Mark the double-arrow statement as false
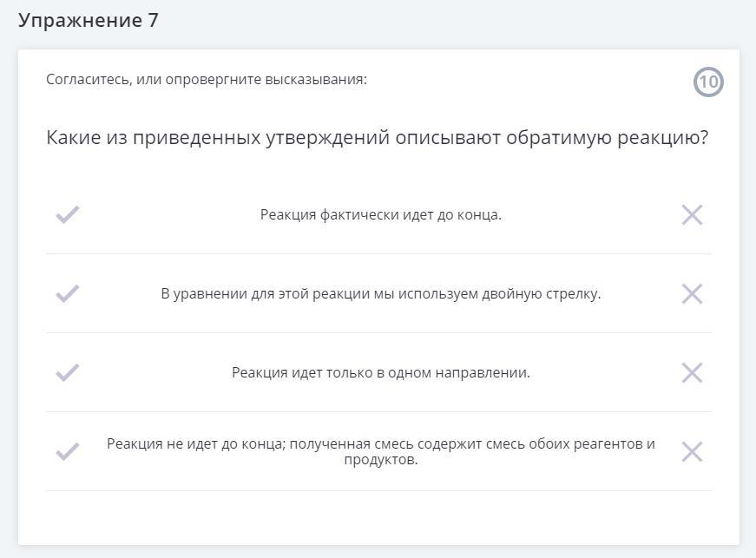 coord(692,293)
